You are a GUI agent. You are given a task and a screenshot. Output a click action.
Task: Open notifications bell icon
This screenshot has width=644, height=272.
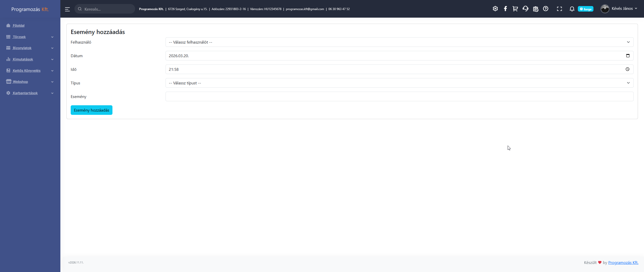[x=572, y=9]
